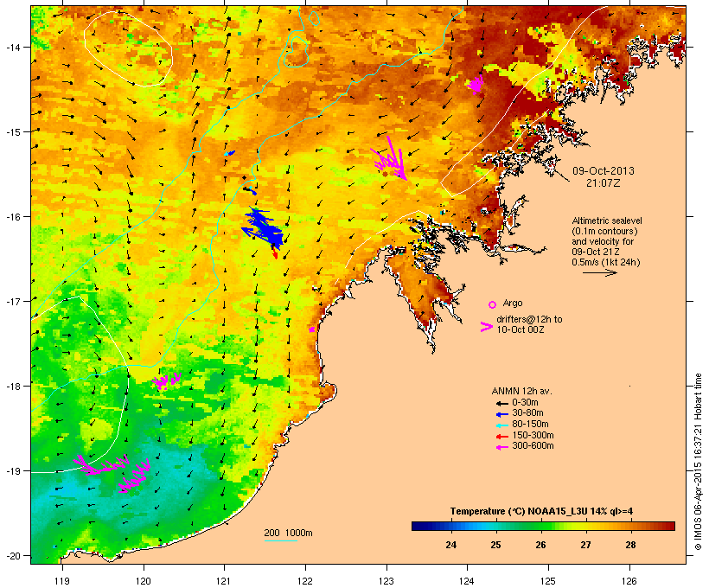Click the IMOS copyright timestamp text
The height and width of the screenshot is (588, 709).
[x=698, y=462]
